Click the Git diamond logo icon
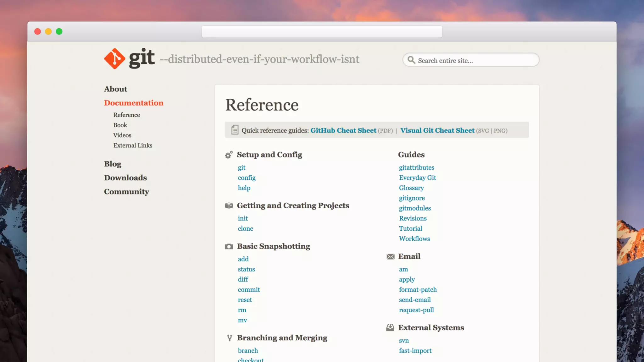The height and width of the screenshot is (362, 644). point(114,59)
